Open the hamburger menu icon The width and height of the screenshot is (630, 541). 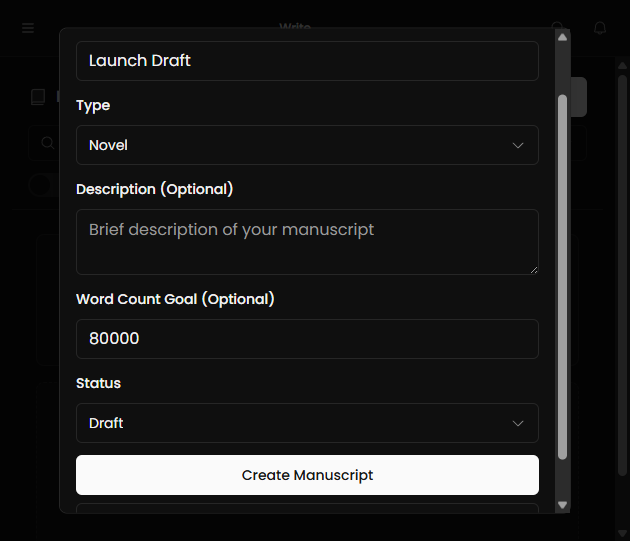pos(28,28)
